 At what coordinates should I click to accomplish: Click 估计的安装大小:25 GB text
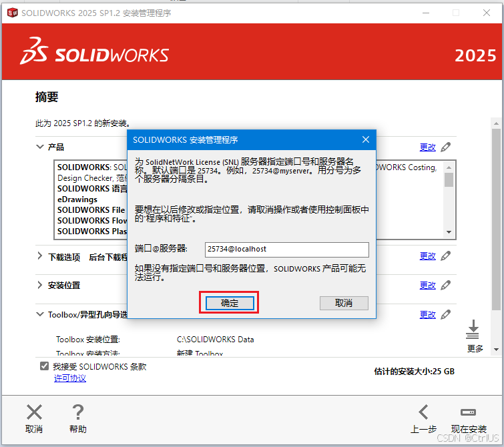pyautogui.click(x=414, y=372)
